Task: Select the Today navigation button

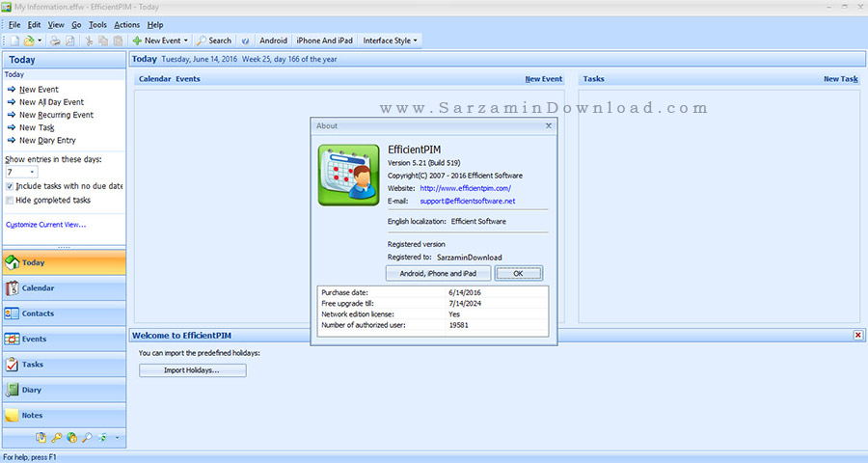Action: (x=65, y=262)
